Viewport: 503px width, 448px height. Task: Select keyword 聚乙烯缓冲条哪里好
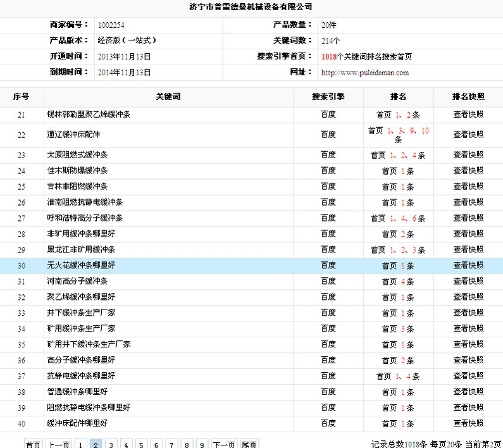coord(81,297)
